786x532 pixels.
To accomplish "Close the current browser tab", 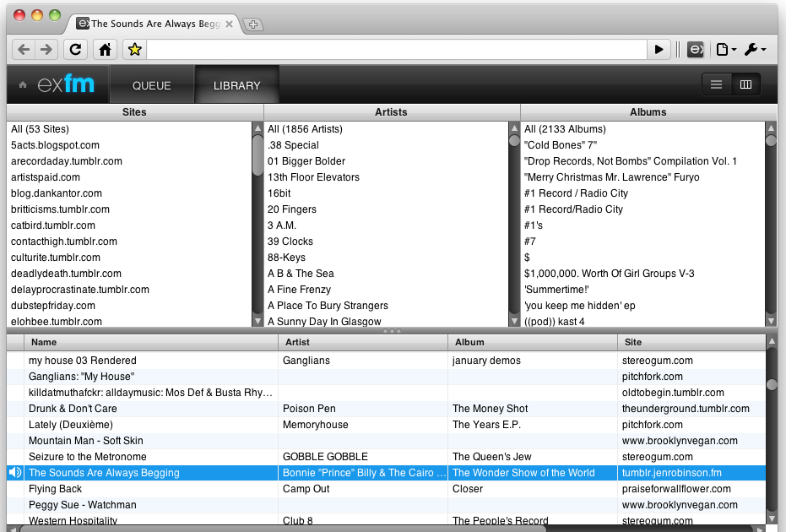I will pos(229,24).
